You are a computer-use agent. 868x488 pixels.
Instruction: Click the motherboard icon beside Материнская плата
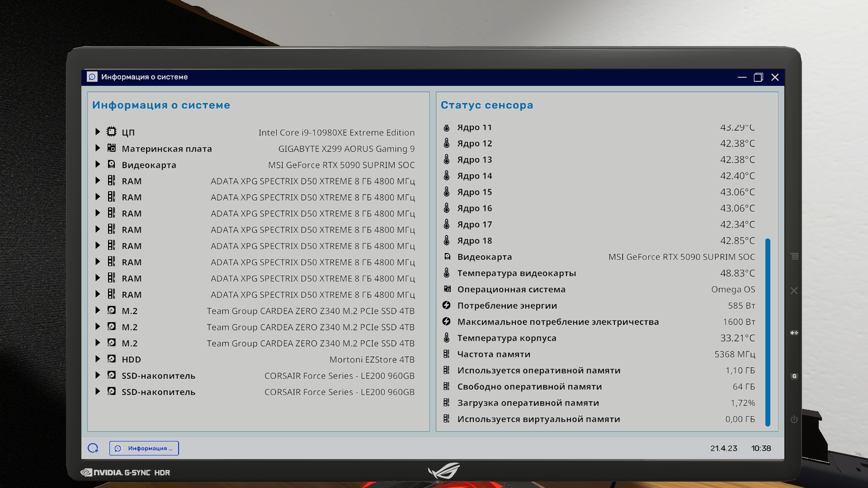[x=112, y=148]
